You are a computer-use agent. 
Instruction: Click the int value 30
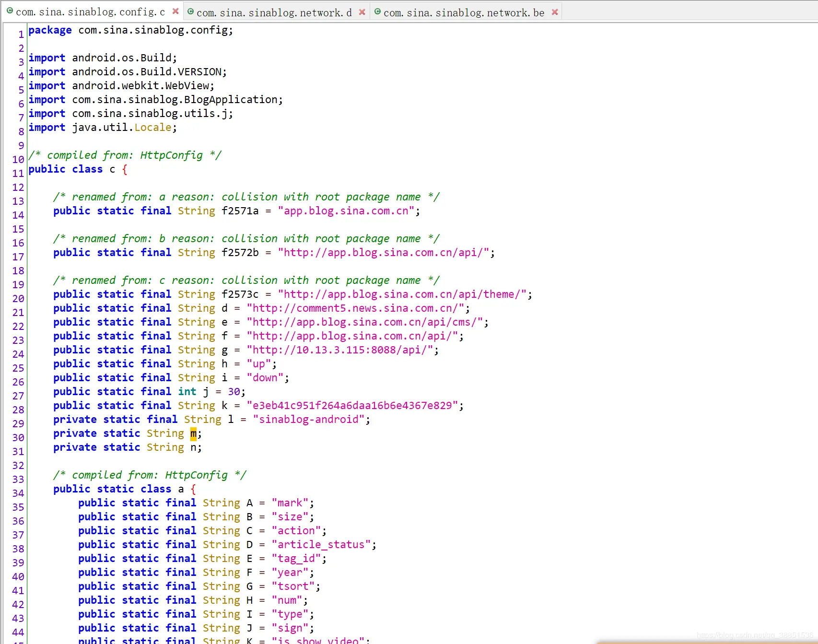coord(234,392)
